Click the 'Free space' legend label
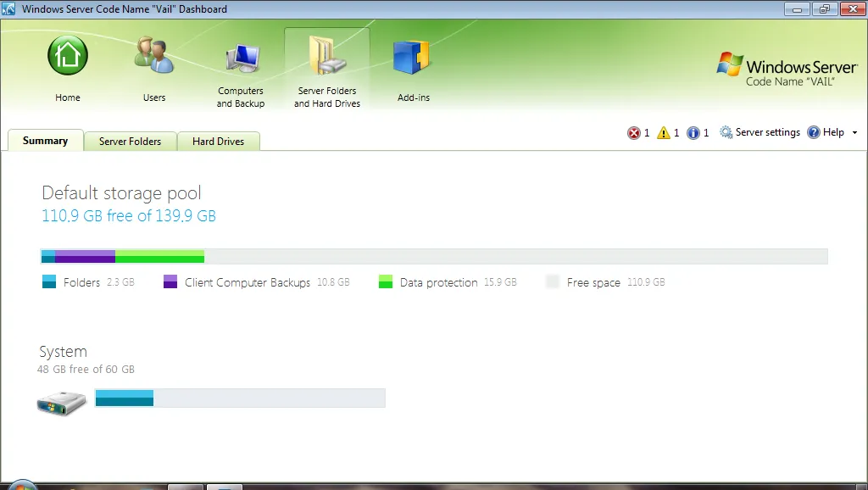868x490 pixels. (593, 282)
